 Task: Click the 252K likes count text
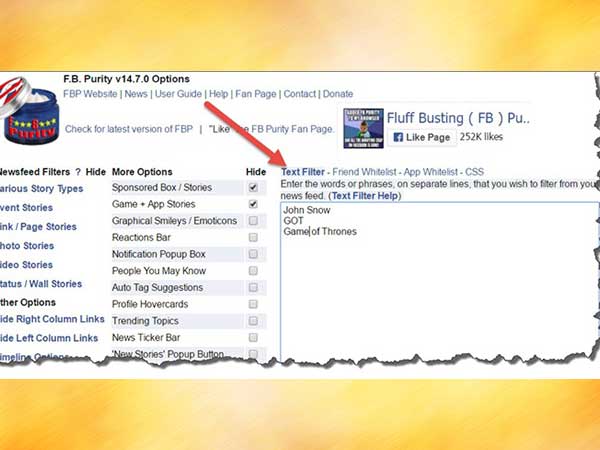481,137
